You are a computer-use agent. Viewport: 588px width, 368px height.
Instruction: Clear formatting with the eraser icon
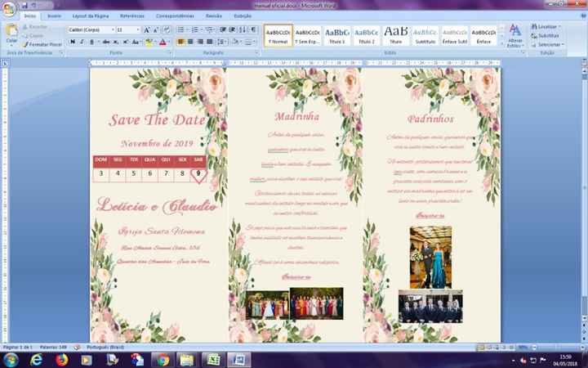(167, 29)
